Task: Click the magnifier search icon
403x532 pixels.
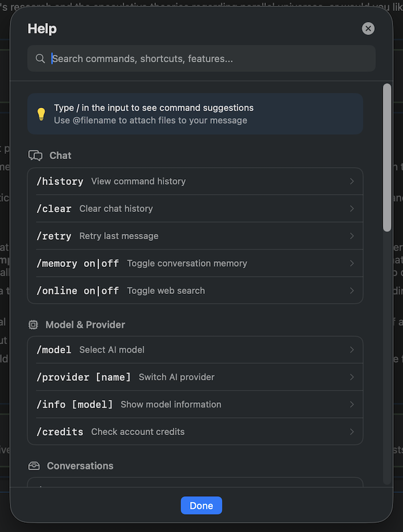Action: [x=40, y=59]
